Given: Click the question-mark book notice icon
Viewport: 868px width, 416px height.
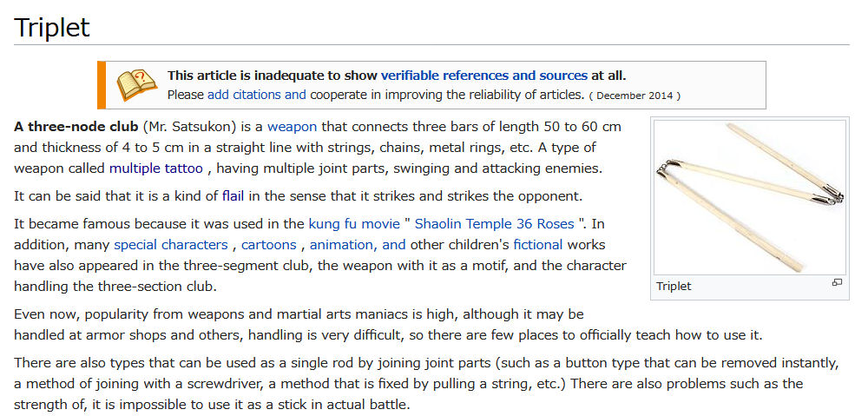Looking at the screenshot, I should [x=133, y=84].
